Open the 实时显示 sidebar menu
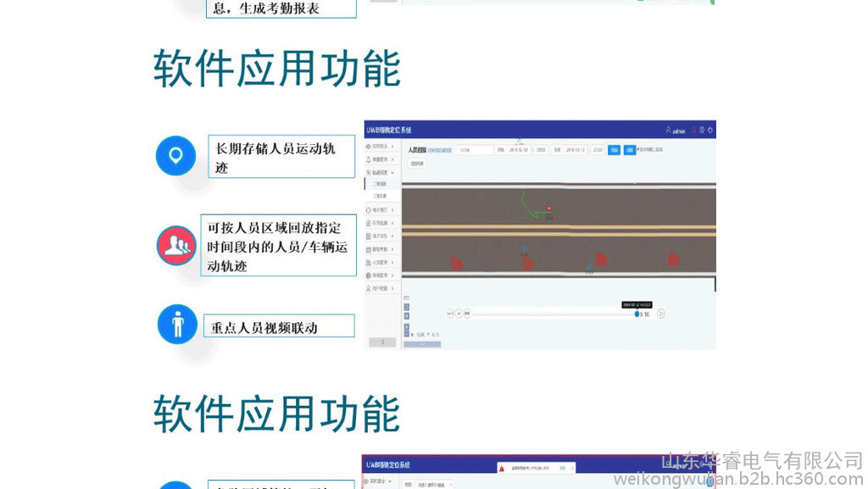The height and width of the screenshot is (489, 868). pos(382,147)
